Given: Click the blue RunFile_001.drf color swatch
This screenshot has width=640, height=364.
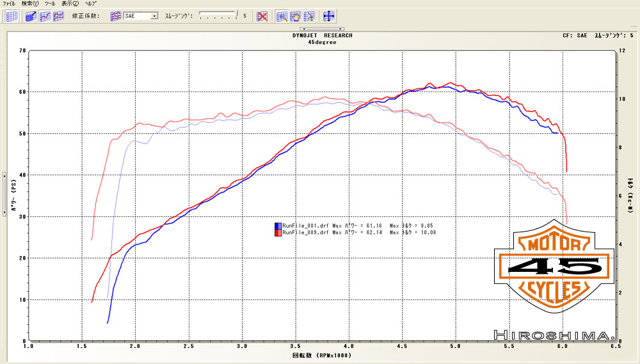Looking at the screenshot, I should tap(277, 226).
